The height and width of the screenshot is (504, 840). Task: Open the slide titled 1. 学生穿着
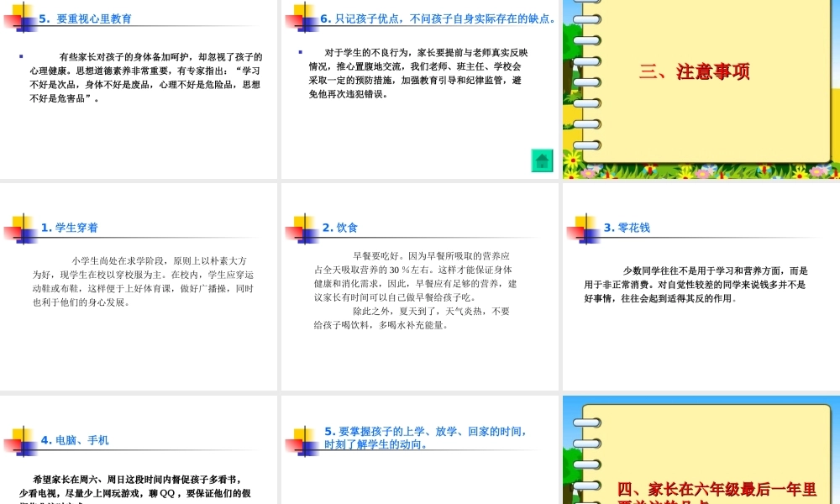[139, 286]
